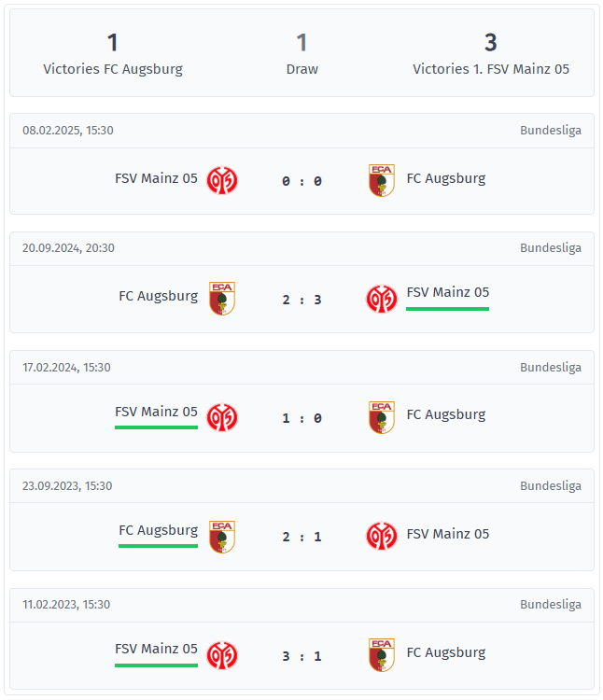Image resolution: width=603 pixels, height=700 pixels.
Task: Click Mainz 05 logo in 08.02.2025 match
Action: click(222, 180)
